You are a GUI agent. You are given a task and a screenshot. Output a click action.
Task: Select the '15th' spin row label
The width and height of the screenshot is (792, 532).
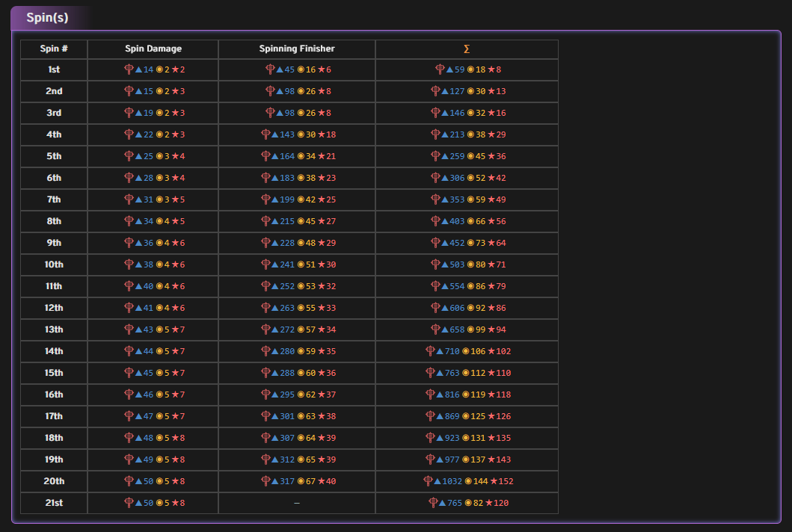pyautogui.click(x=54, y=374)
